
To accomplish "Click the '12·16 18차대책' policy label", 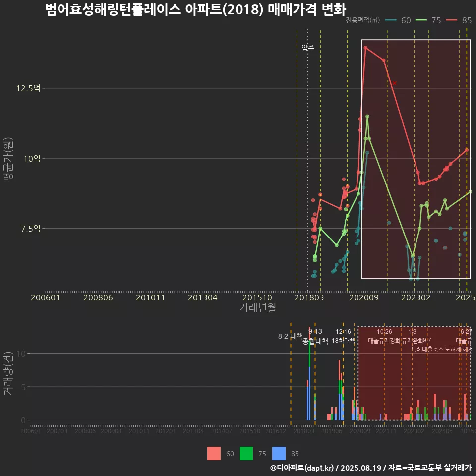I will pyautogui.click(x=343, y=336).
